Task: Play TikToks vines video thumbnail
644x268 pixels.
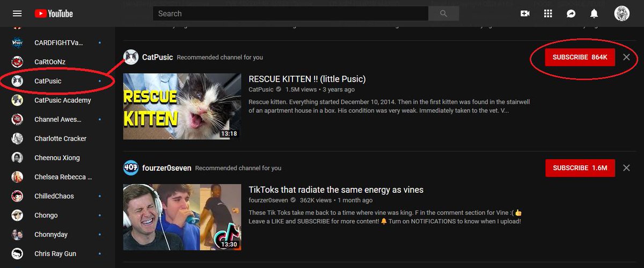Action: [182, 217]
